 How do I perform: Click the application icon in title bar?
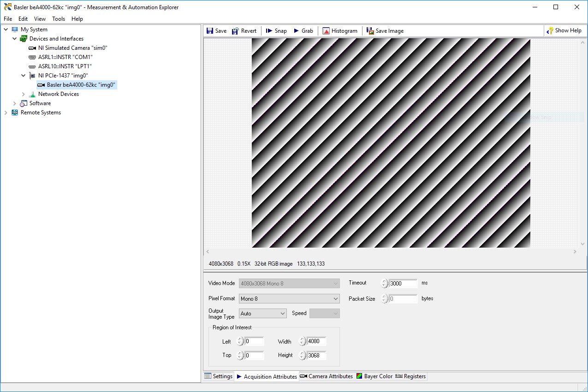click(7, 7)
